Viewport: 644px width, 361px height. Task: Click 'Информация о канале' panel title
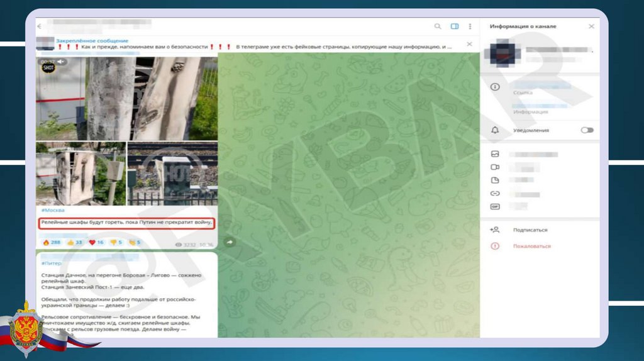coord(523,26)
